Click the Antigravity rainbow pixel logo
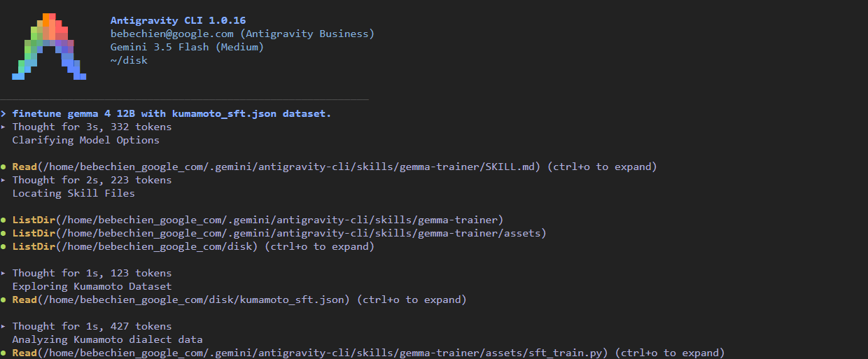The image size is (868, 359). pyautogui.click(x=49, y=46)
